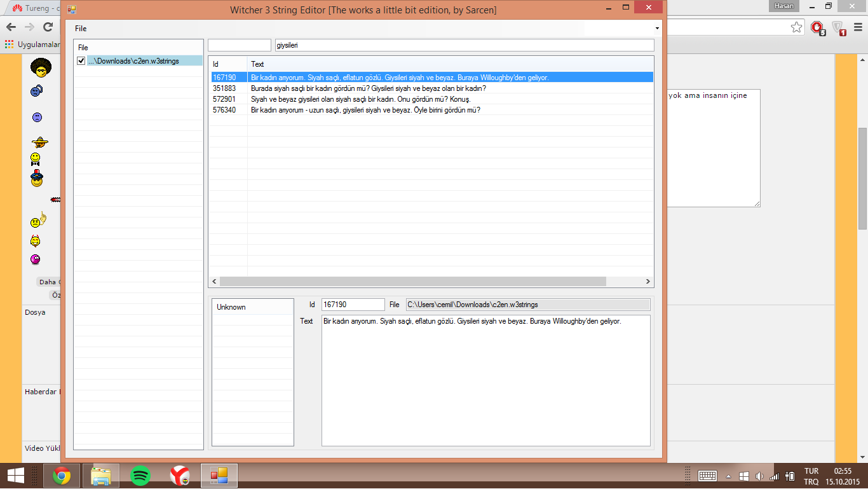
Task: Open the shield extension icon in Chrome
Action: click(839, 28)
